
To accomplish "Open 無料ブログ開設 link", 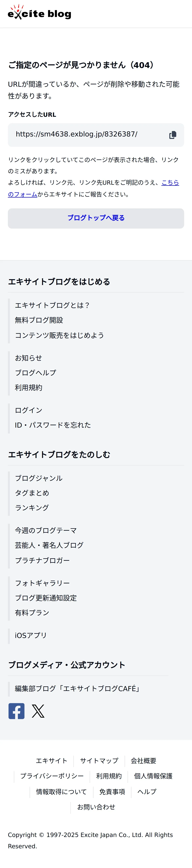I will [39, 320].
